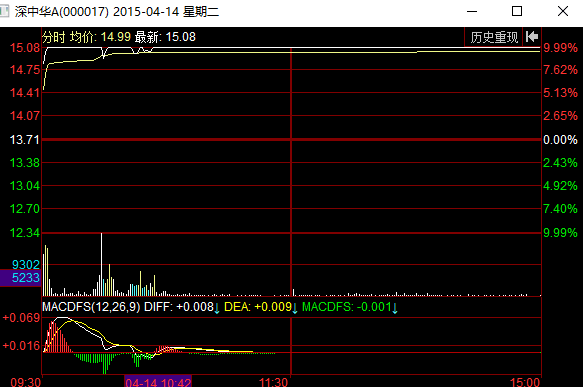Click the DEA down-arrow indicator icon
The image size is (583, 387).
[295, 308]
